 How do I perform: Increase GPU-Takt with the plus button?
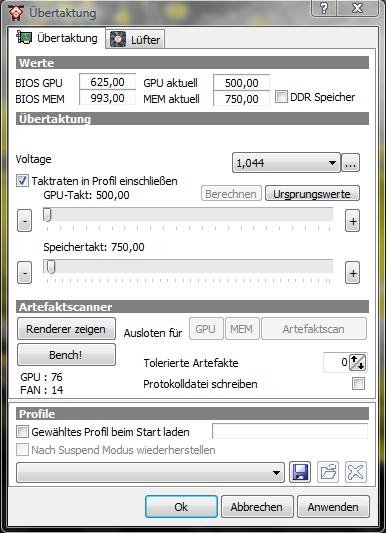pos(352,221)
